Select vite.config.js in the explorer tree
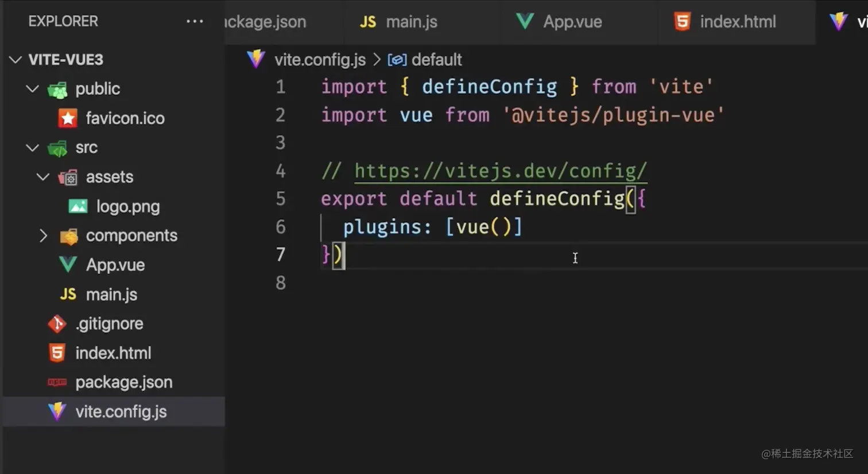The width and height of the screenshot is (868, 474). [x=121, y=411]
